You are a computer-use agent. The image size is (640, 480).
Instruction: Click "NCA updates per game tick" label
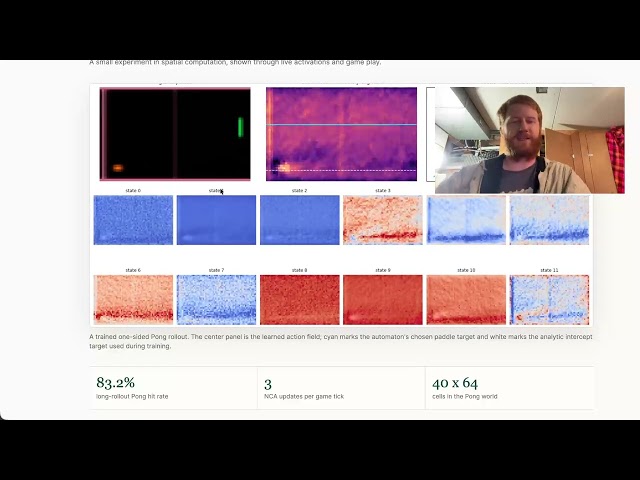(304, 396)
